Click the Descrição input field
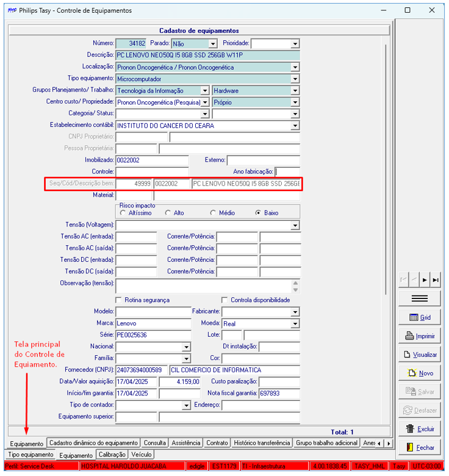The width and height of the screenshot is (449, 476). [208, 56]
